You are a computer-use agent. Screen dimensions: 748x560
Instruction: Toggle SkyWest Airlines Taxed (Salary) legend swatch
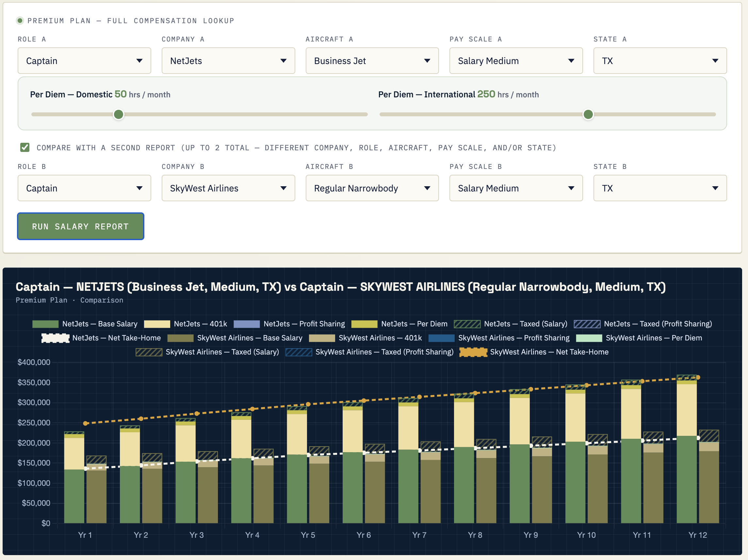(x=149, y=352)
